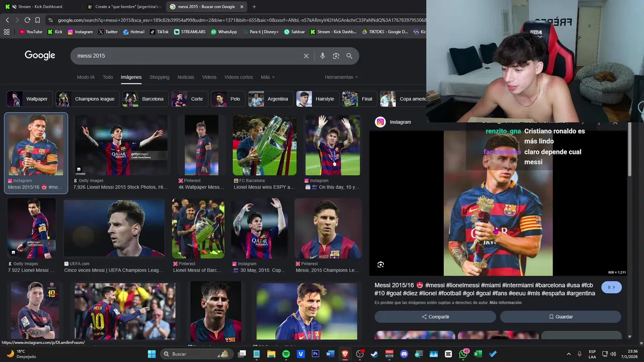
Task: Click the visual search lens icon on preview image
Action: 381,264
